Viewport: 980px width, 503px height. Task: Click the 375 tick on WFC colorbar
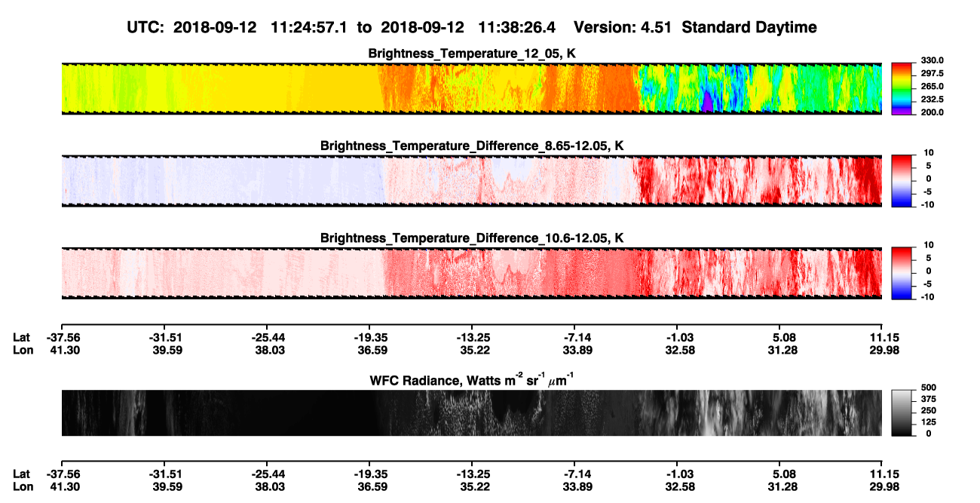coord(928,400)
